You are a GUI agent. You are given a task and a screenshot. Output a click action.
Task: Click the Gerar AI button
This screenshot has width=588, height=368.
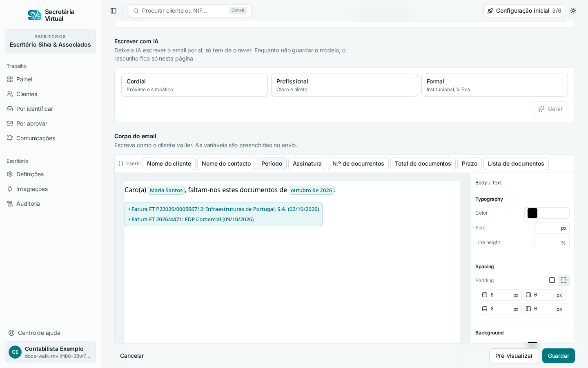pos(550,109)
